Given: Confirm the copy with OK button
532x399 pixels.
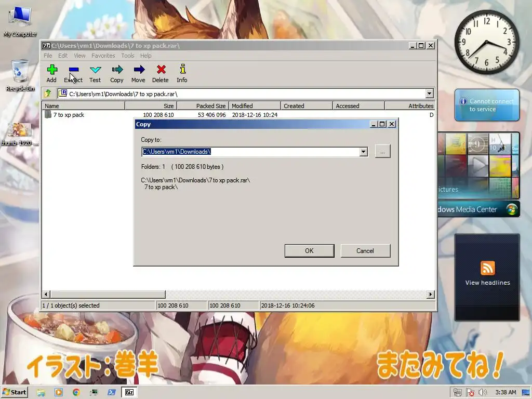Looking at the screenshot, I should tap(310, 251).
